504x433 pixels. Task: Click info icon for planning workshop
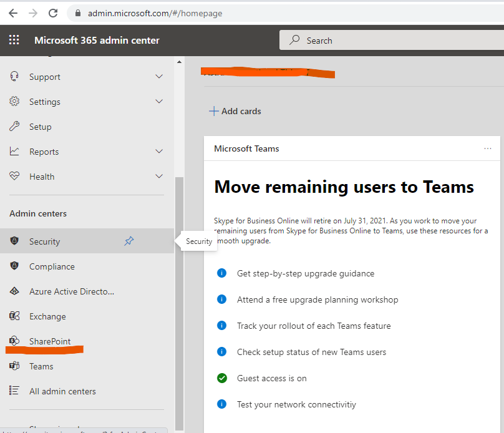click(222, 299)
